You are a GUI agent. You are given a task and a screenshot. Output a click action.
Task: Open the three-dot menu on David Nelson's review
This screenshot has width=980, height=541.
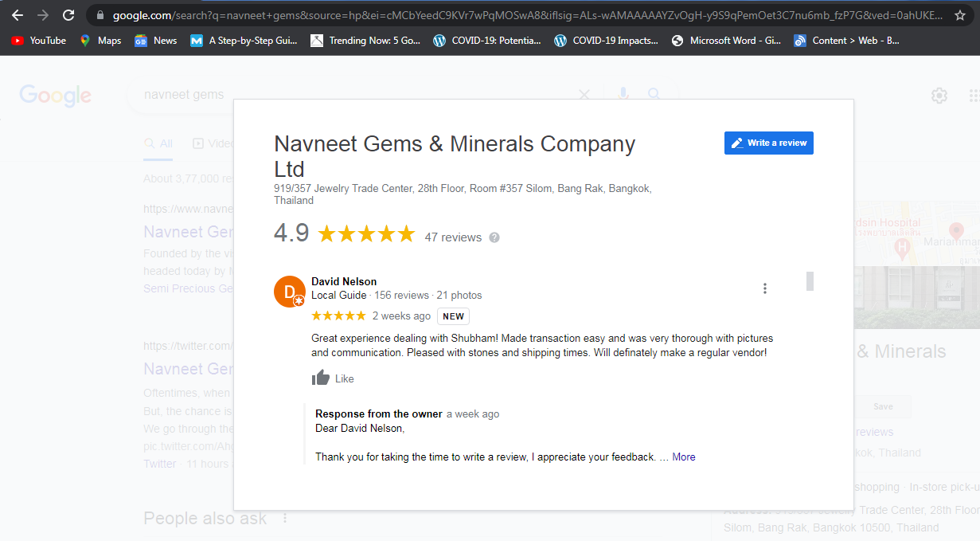point(765,288)
